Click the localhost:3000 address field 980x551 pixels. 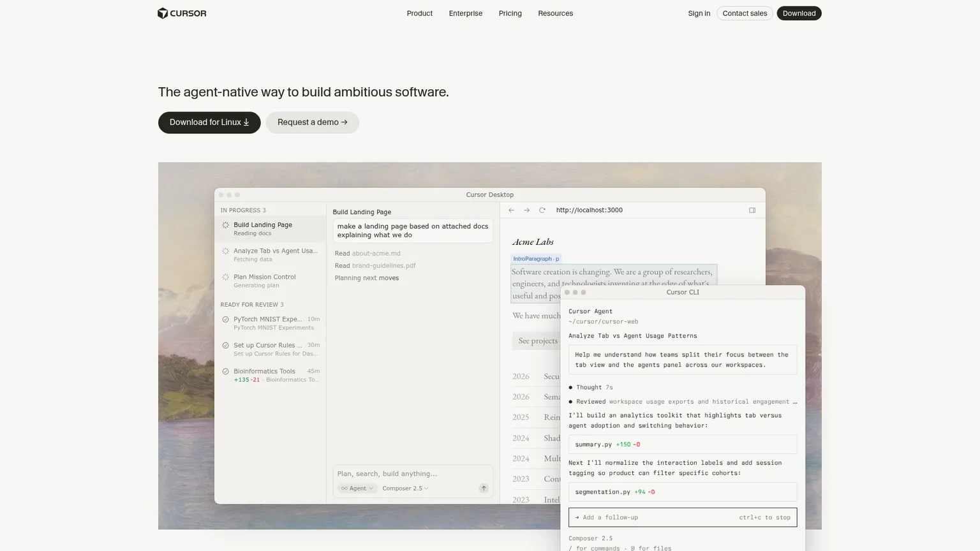pos(590,210)
